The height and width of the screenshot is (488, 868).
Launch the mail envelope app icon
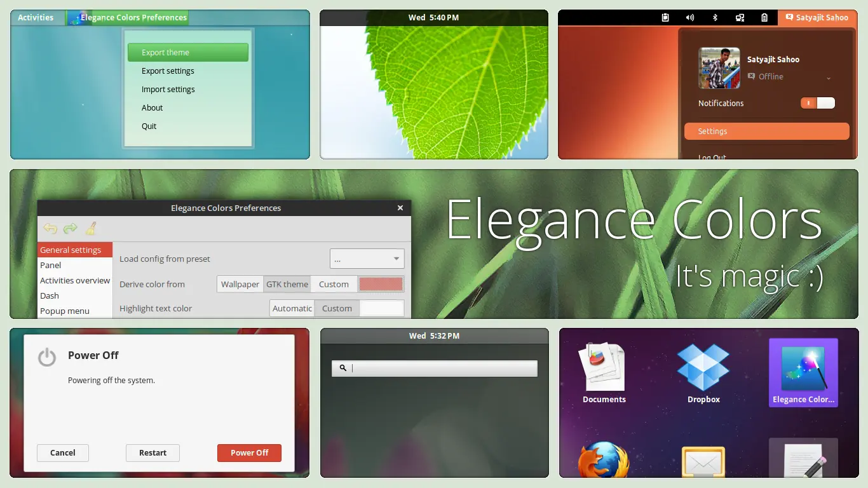(703, 461)
